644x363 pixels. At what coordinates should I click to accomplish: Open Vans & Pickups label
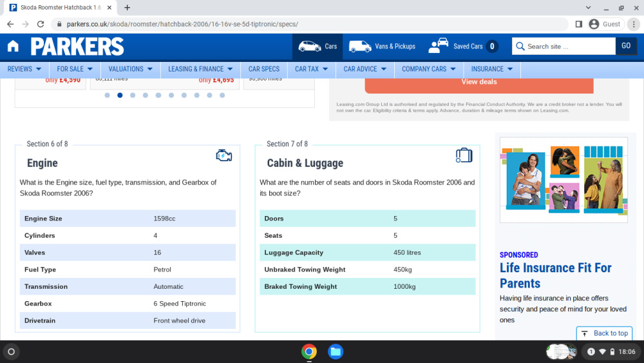[395, 46]
